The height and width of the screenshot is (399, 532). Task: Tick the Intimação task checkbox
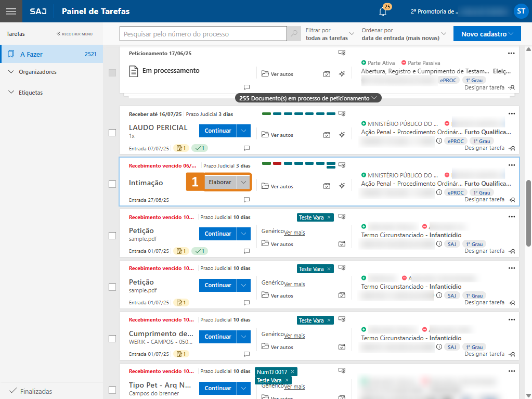click(112, 184)
